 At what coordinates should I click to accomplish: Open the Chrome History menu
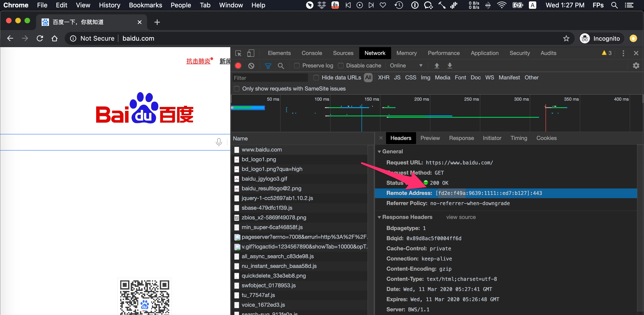click(x=110, y=5)
